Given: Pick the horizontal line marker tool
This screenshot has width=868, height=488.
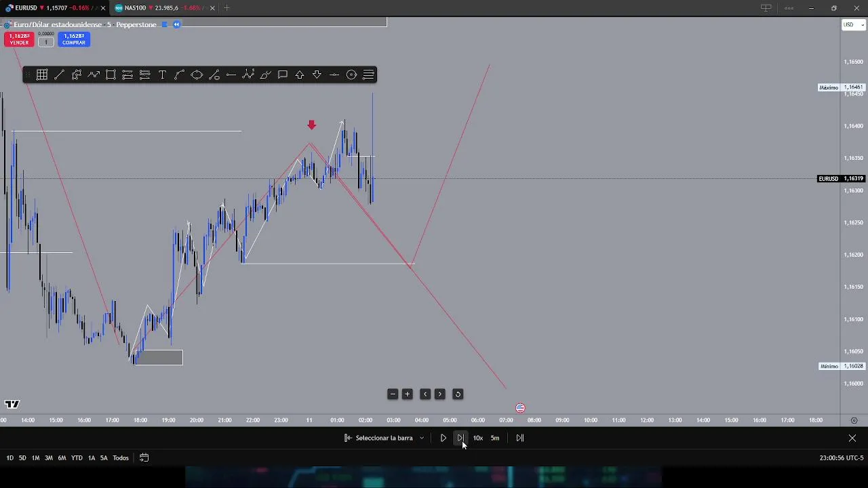Looking at the screenshot, I should [334, 75].
